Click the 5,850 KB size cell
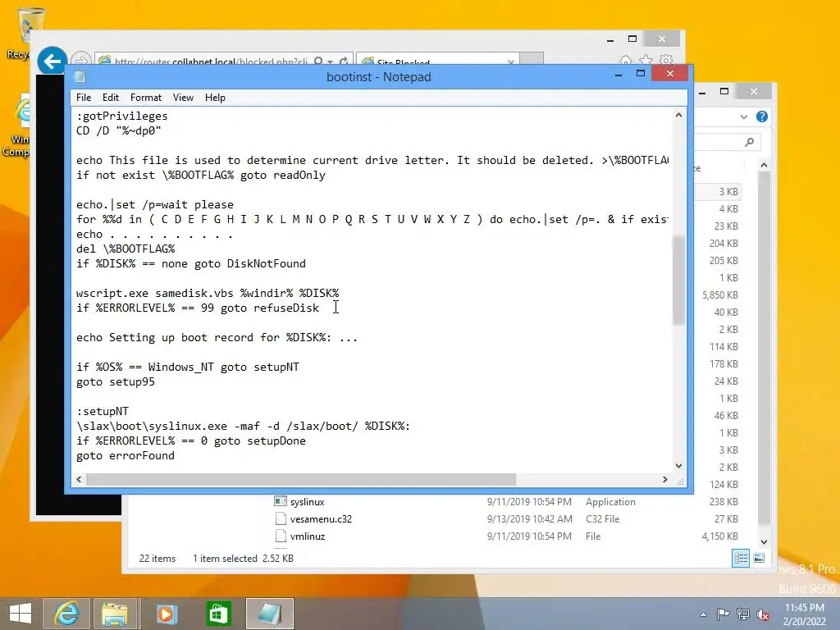The image size is (840, 630). pyautogui.click(x=720, y=295)
